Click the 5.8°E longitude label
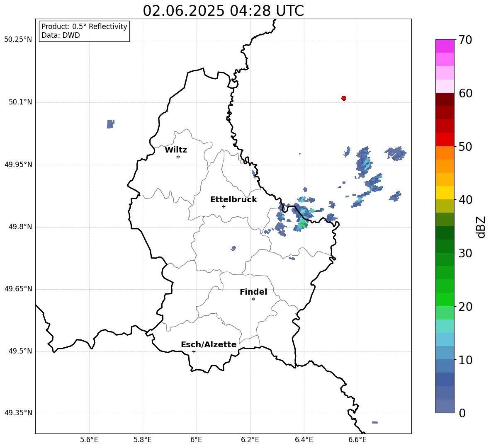The image size is (491, 448). tap(143, 440)
